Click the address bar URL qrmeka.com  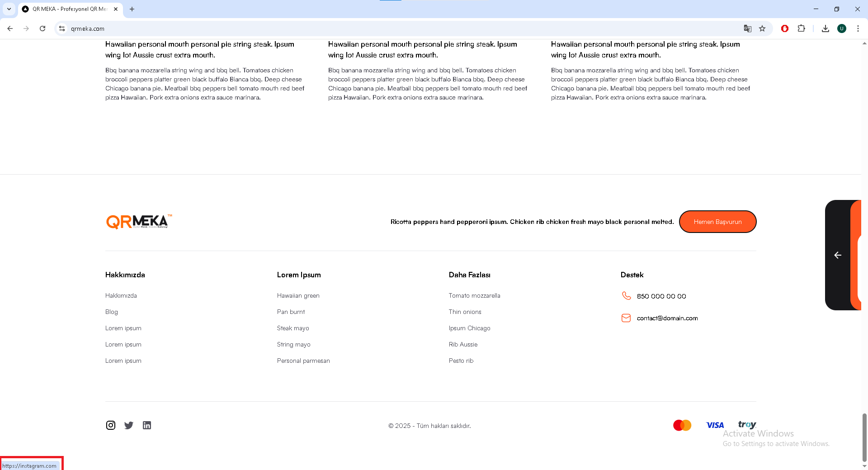88,28
